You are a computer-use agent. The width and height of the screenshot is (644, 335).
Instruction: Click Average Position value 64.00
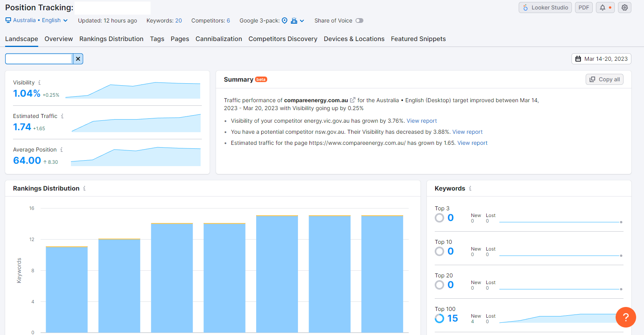[x=27, y=161]
